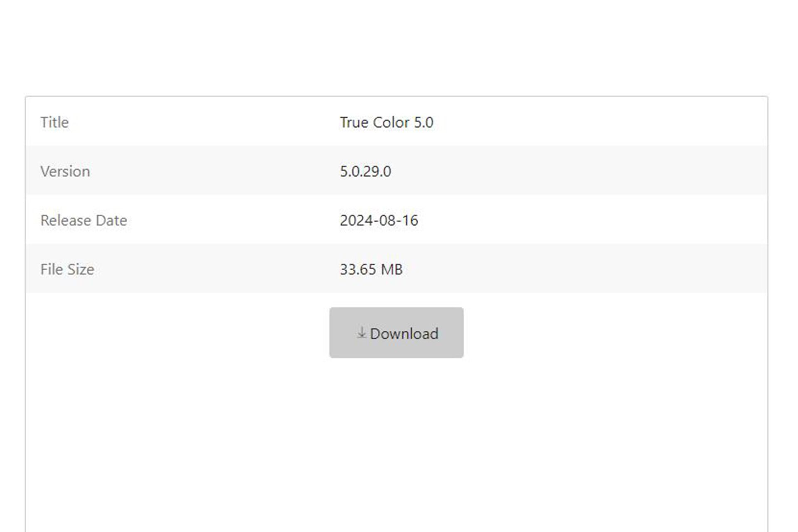798x532 pixels.
Task: Click the word "True" in the title value
Action: click(354, 123)
